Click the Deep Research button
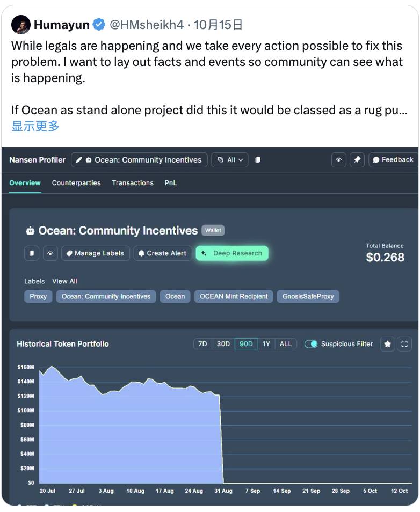420x512 pixels. pyautogui.click(x=231, y=253)
